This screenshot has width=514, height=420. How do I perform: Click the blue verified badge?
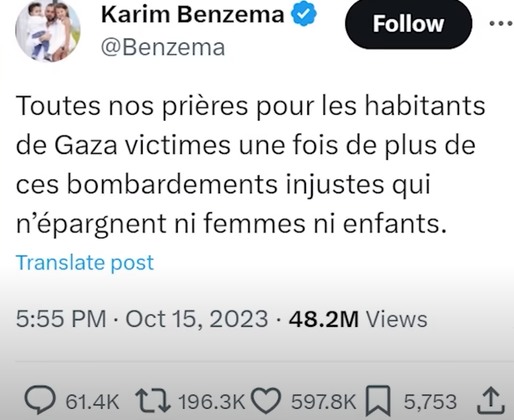point(304,13)
